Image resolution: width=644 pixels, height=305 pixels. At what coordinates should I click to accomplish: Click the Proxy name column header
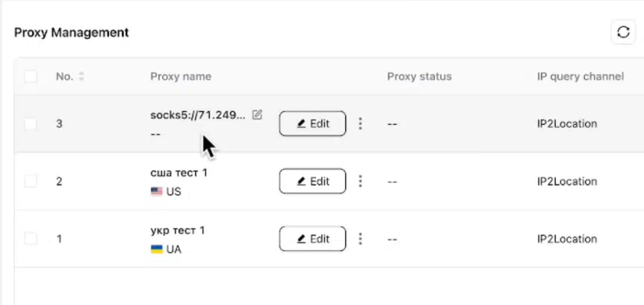point(181,76)
